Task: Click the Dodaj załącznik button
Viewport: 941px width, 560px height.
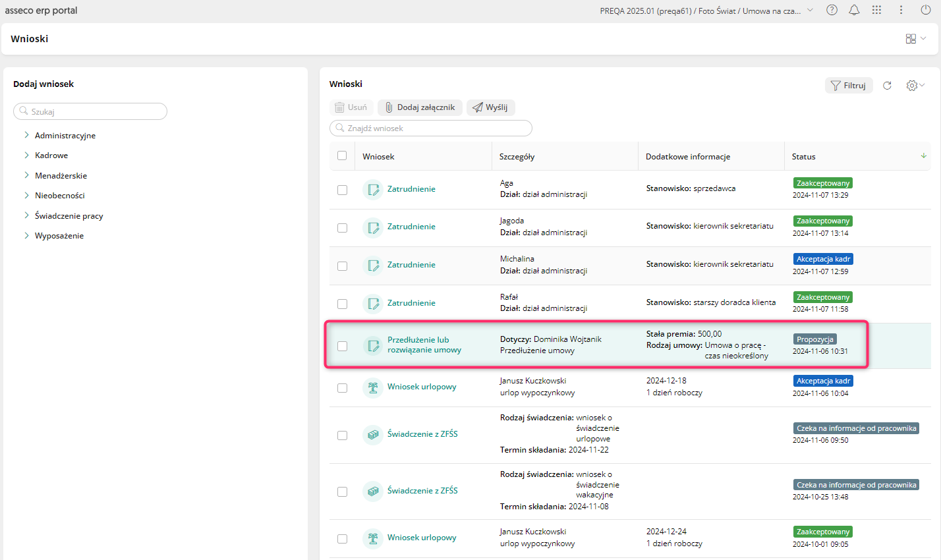Action: coord(420,107)
